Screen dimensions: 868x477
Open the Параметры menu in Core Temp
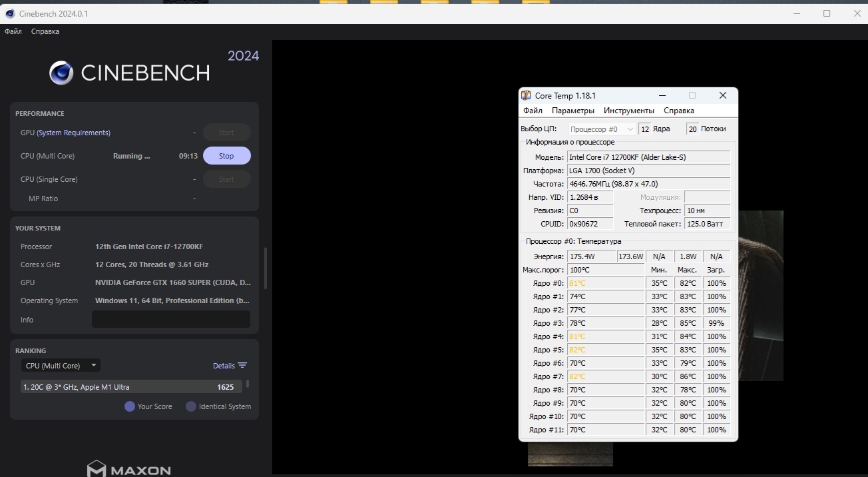coord(573,111)
